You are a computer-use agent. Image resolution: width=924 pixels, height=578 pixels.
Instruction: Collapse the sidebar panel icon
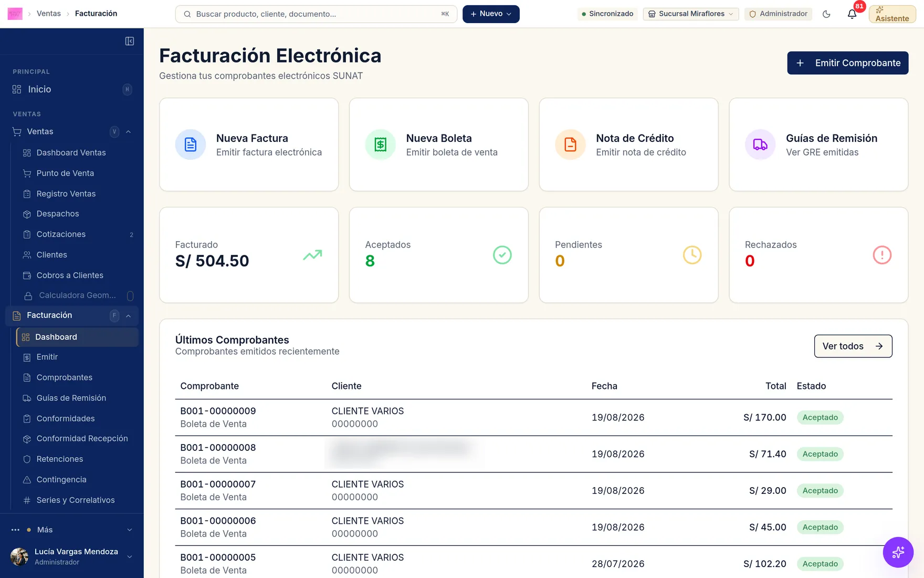[x=130, y=41]
